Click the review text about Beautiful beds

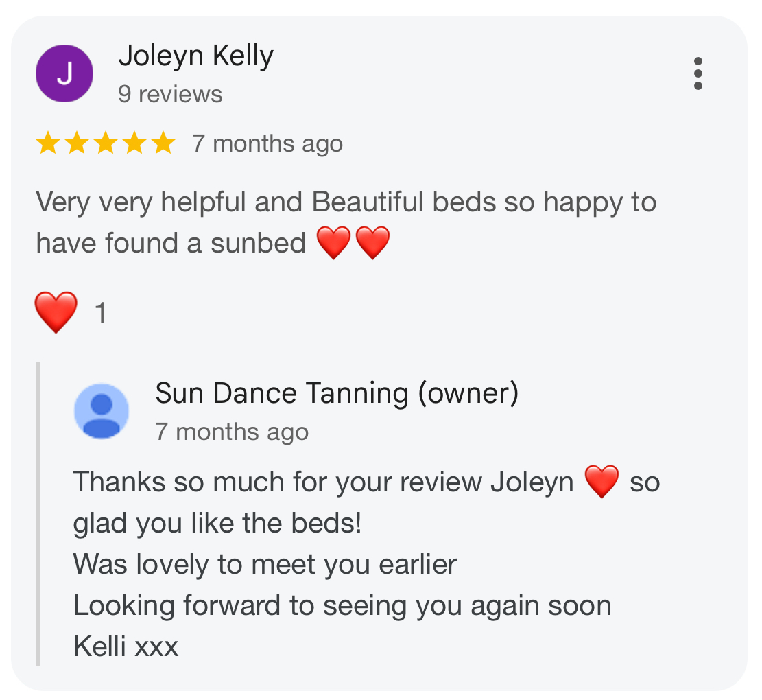click(346, 222)
